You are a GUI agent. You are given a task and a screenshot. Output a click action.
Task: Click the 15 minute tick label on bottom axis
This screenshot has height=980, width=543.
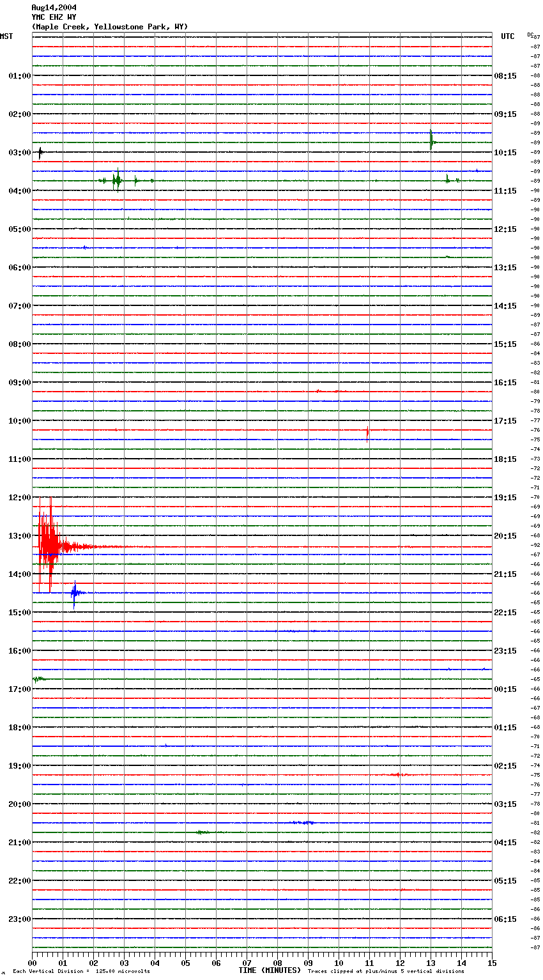(x=491, y=963)
